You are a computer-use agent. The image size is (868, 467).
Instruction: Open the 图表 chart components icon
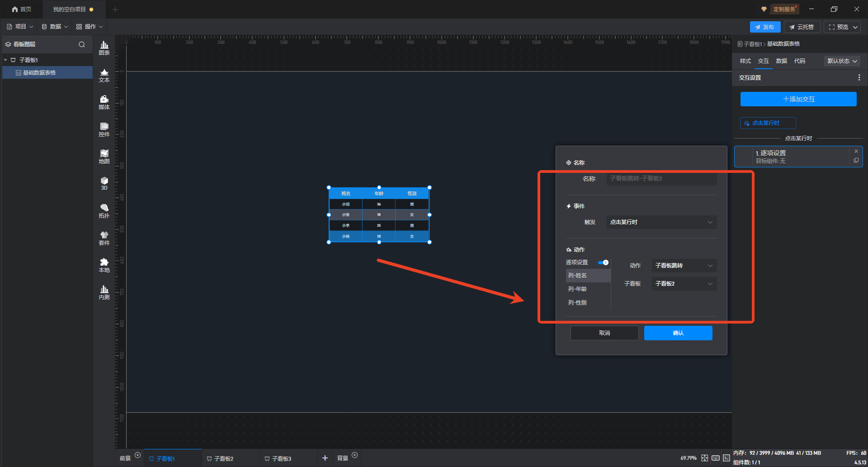(104, 48)
